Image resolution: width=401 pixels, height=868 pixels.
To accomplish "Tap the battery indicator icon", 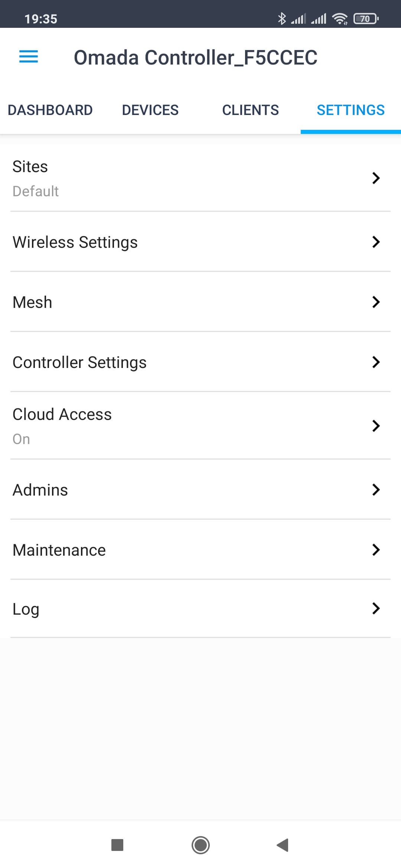I will pyautogui.click(x=366, y=18).
